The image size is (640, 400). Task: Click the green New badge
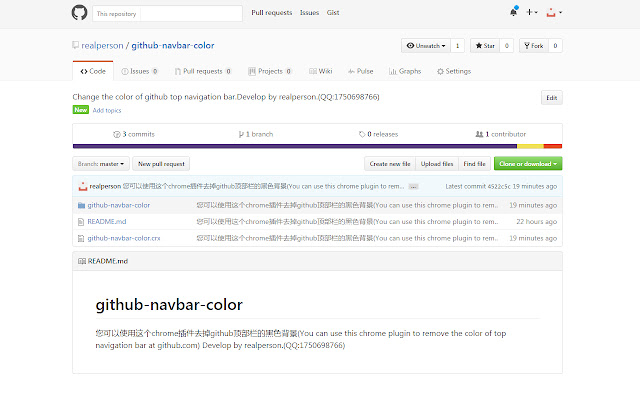click(x=81, y=110)
